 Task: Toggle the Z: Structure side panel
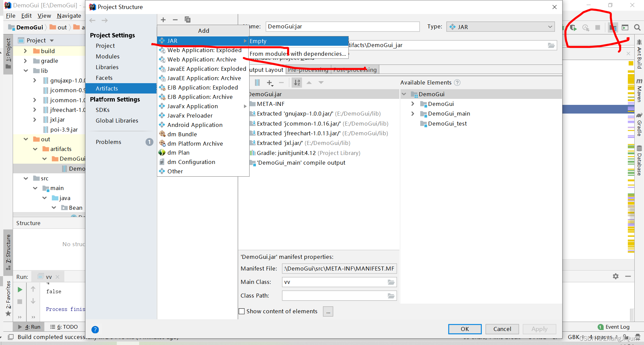click(8, 249)
